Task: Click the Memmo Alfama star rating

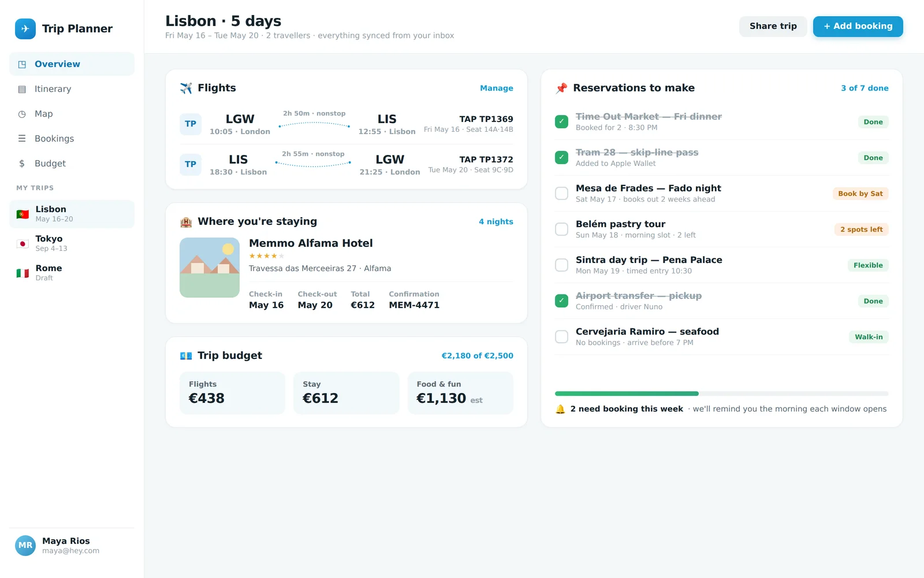Action: point(267,256)
